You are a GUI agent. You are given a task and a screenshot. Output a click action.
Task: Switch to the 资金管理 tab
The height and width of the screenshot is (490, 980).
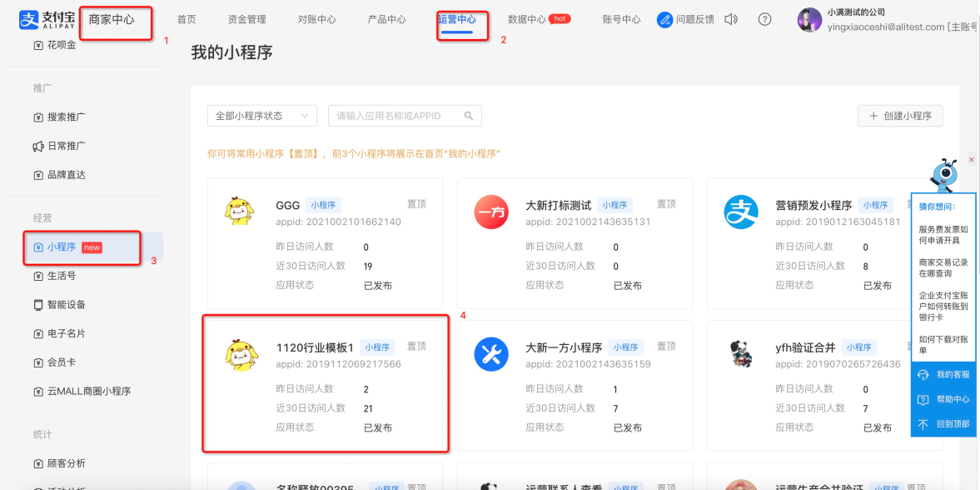(247, 19)
